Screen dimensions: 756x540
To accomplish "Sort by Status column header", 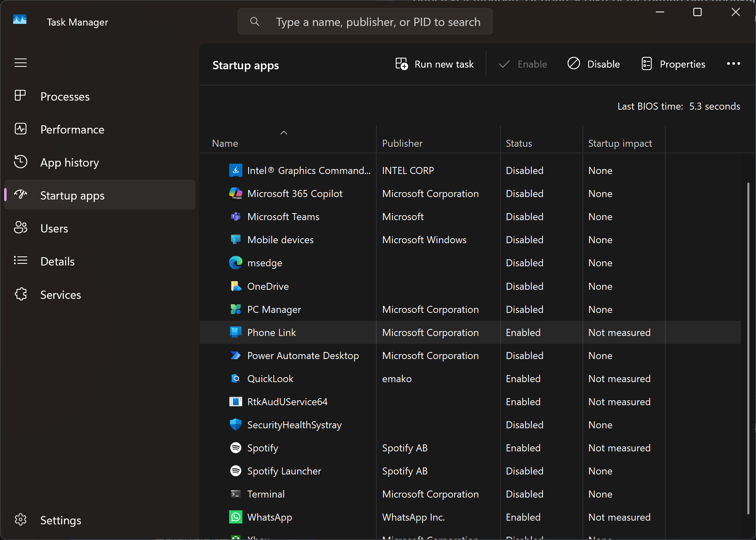I will [519, 143].
